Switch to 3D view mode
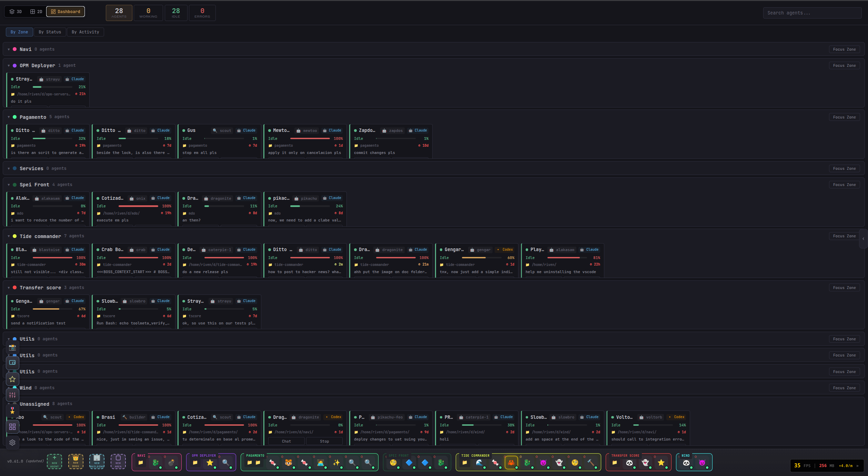Image resolution: width=868 pixels, height=476 pixels. click(16, 11)
